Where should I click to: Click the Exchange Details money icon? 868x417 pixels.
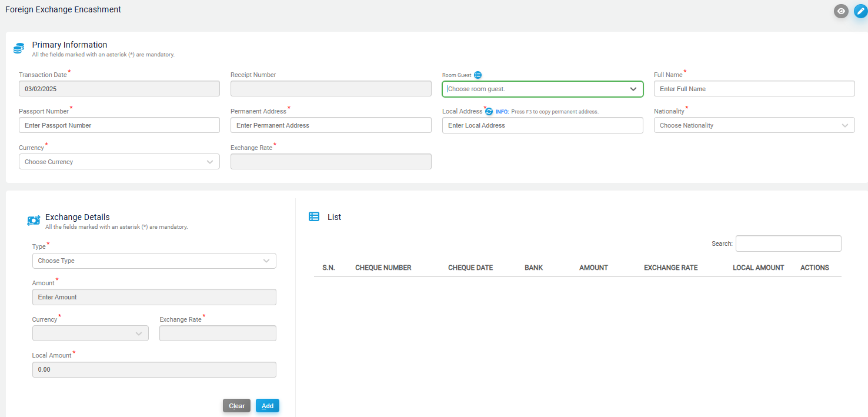[x=34, y=221]
